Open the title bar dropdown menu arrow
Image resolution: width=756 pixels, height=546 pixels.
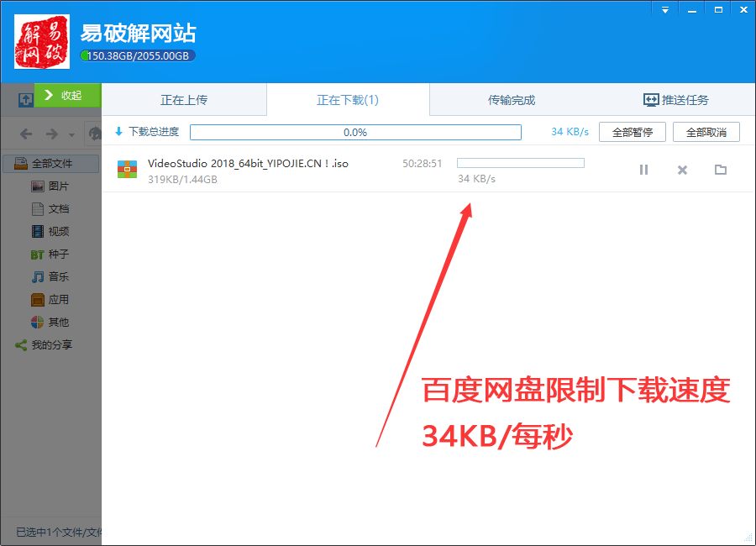pos(664,10)
